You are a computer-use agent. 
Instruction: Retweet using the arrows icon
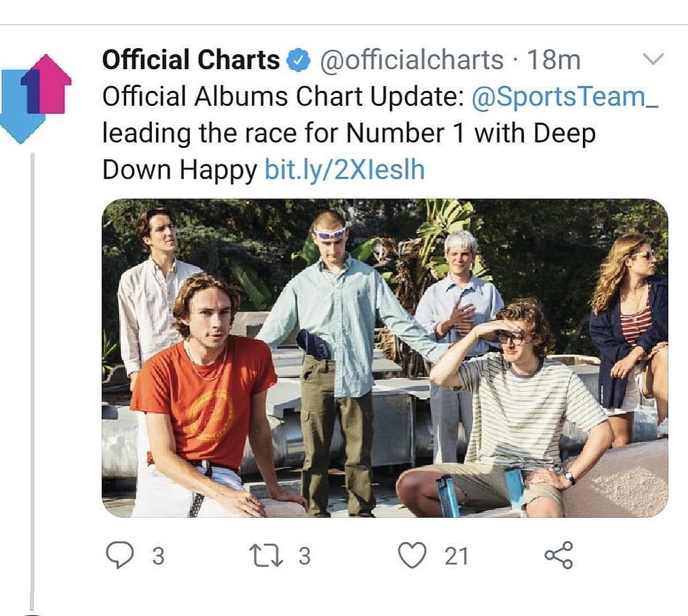click(265, 556)
